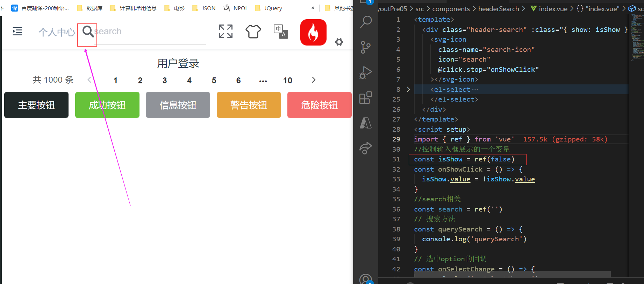Viewport: 644px width, 284px height.
Task: Go to pagination page 3
Action: pos(165,81)
